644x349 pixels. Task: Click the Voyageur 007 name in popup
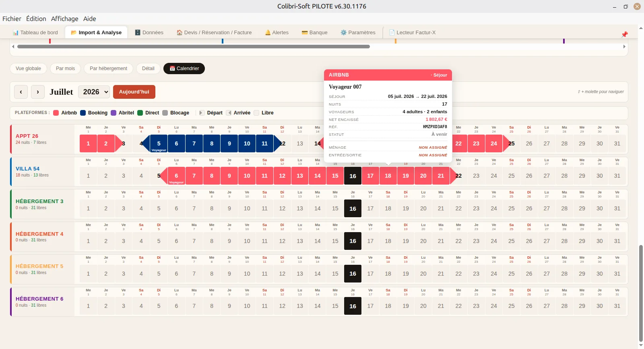345,87
